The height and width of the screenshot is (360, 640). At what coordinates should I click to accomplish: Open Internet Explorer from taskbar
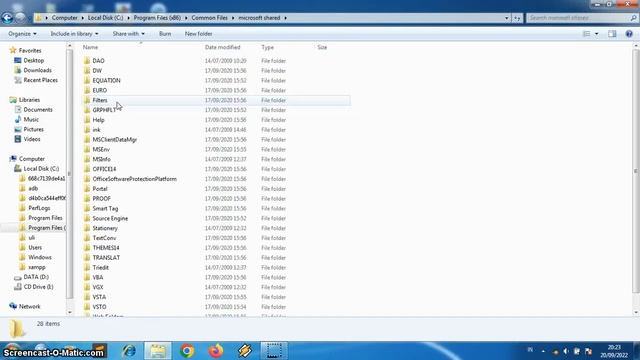(129, 351)
